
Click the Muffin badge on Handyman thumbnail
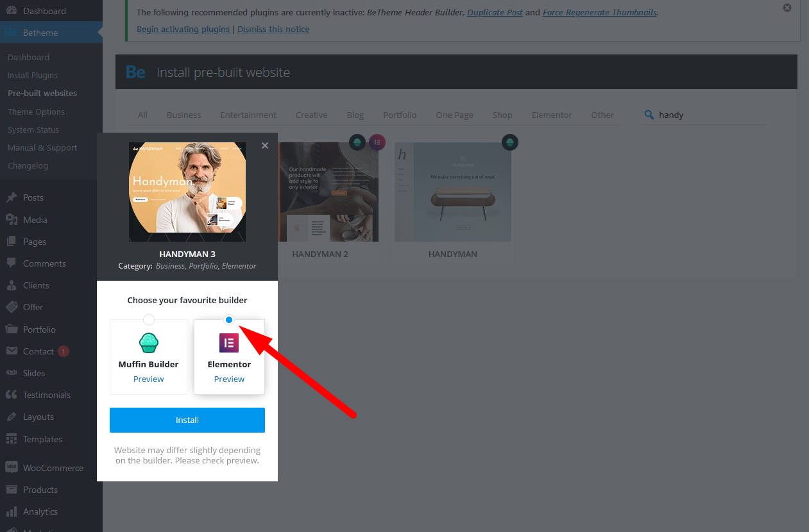(510, 142)
